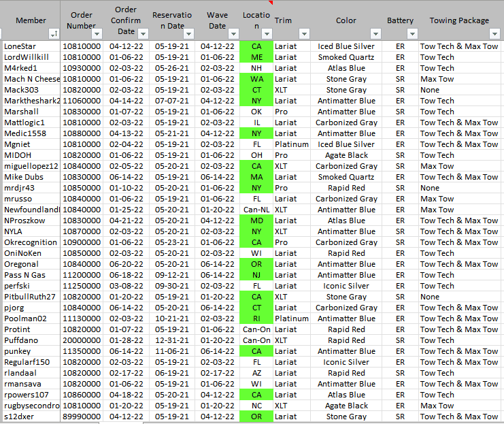Select the Towing Package header cell
The width and height of the screenshot is (504, 424).
point(459,20)
